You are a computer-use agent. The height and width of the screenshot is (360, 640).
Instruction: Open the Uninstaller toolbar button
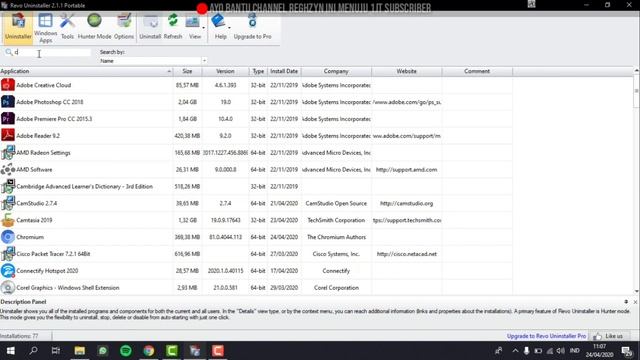(x=18, y=27)
